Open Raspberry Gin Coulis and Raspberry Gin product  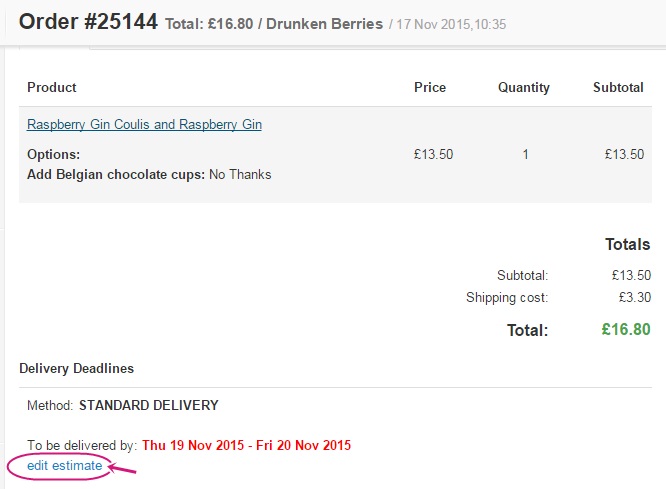(144, 125)
